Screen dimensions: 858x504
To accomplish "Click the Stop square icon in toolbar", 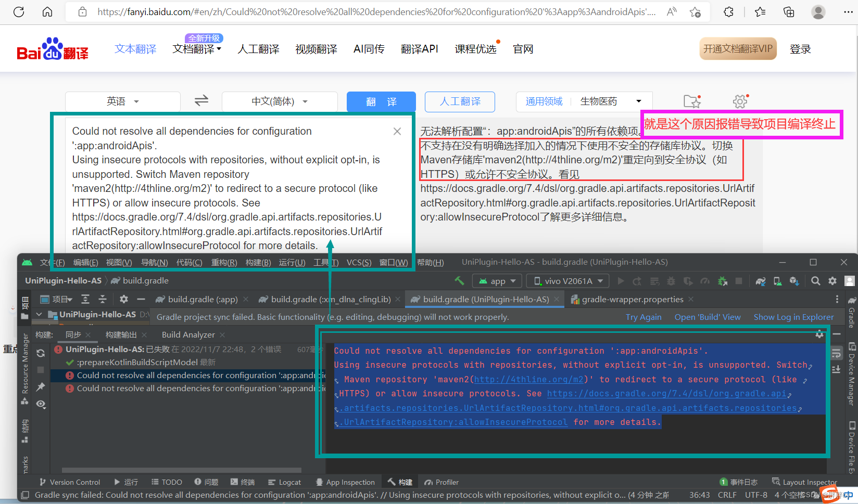I will click(x=739, y=281).
